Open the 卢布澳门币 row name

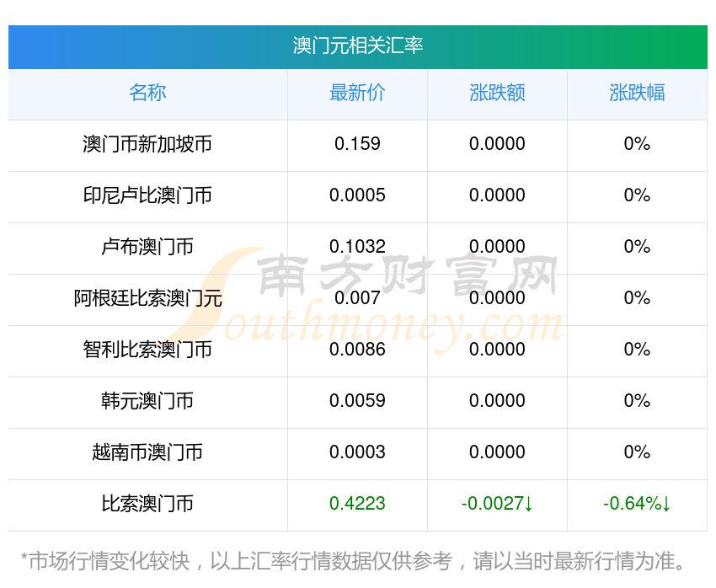point(148,247)
